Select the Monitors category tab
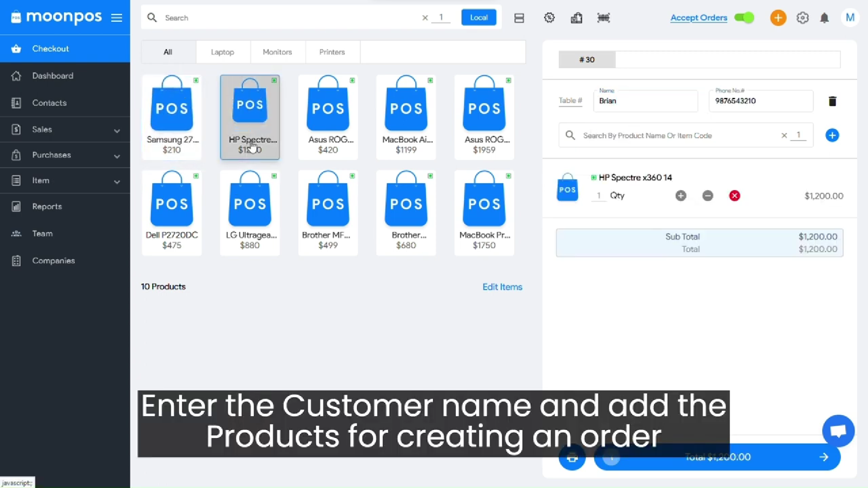 tap(278, 52)
